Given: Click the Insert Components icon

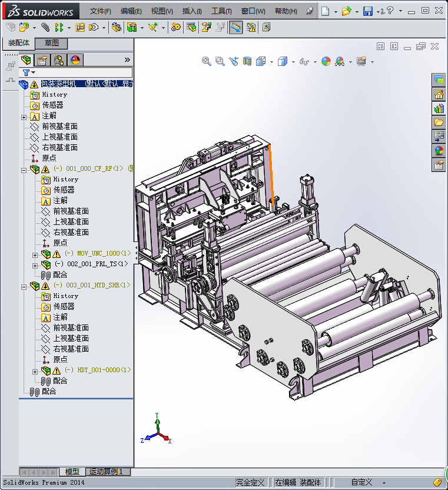Looking at the screenshot, I should tap(24, 28).
